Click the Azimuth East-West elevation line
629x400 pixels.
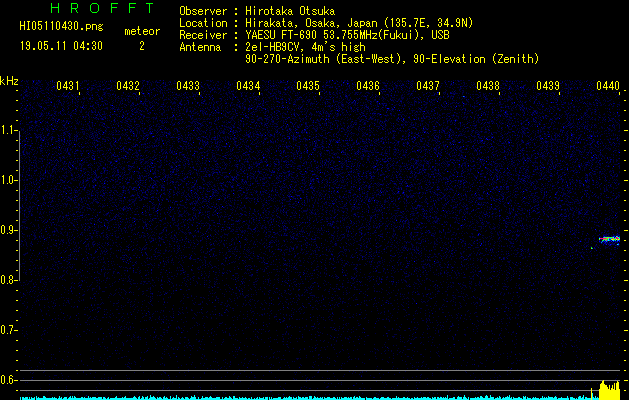392,59
